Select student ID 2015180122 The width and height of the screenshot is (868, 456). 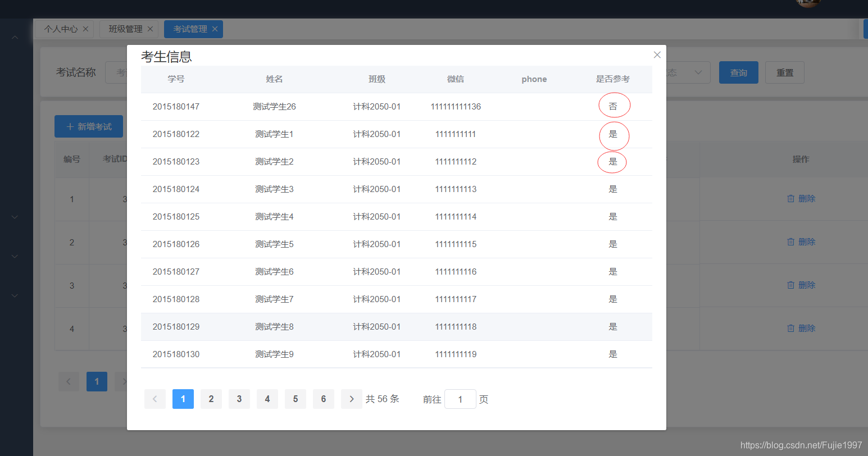click(176, 134)
